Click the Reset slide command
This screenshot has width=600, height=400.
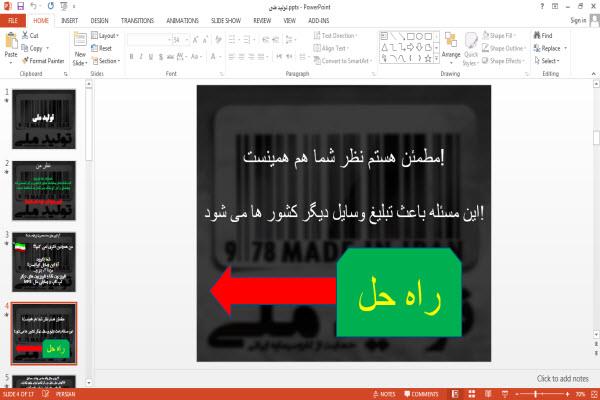102,48
